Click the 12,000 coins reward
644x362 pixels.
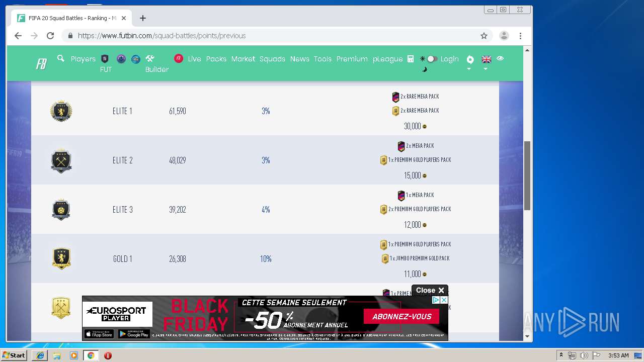[x=415, y=225]
